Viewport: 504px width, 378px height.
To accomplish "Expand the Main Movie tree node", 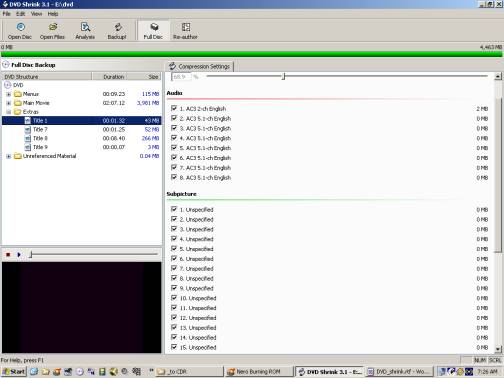I will [9, 103].
